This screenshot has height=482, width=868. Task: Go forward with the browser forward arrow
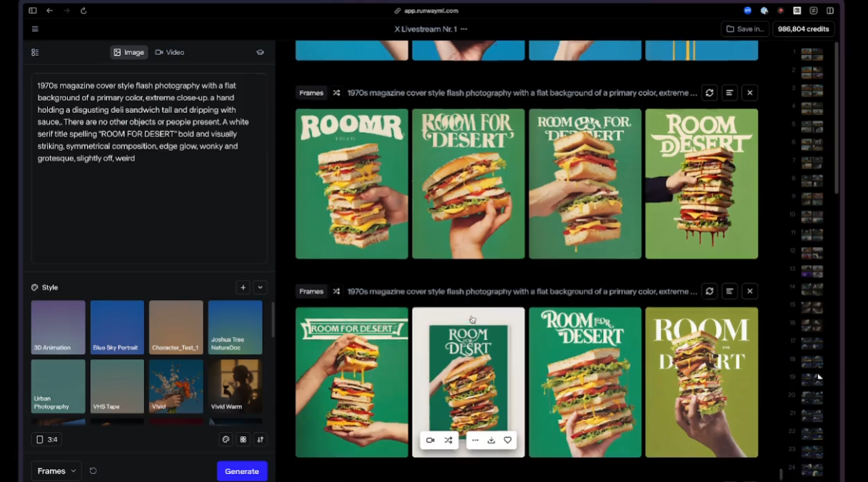coord(66,11)
